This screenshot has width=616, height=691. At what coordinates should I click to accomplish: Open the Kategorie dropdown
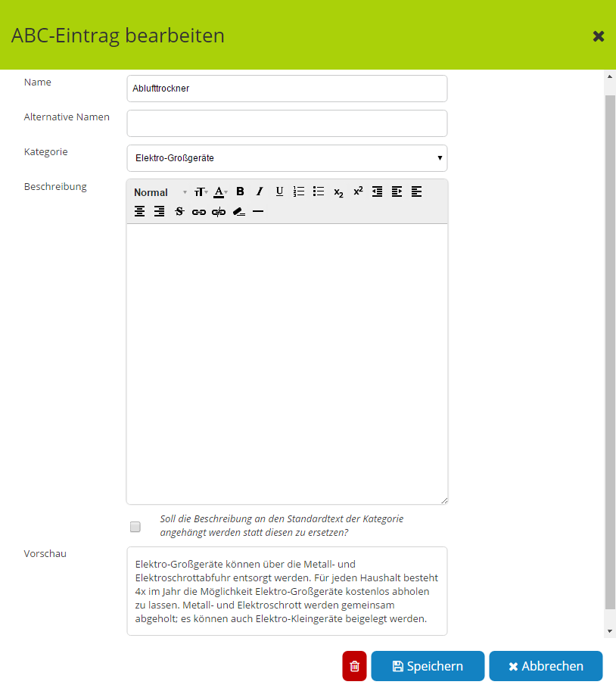click(288, 158)
